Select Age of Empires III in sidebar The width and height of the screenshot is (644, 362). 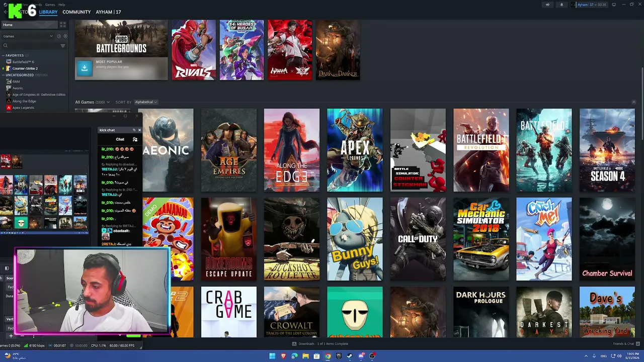point(38,95)
